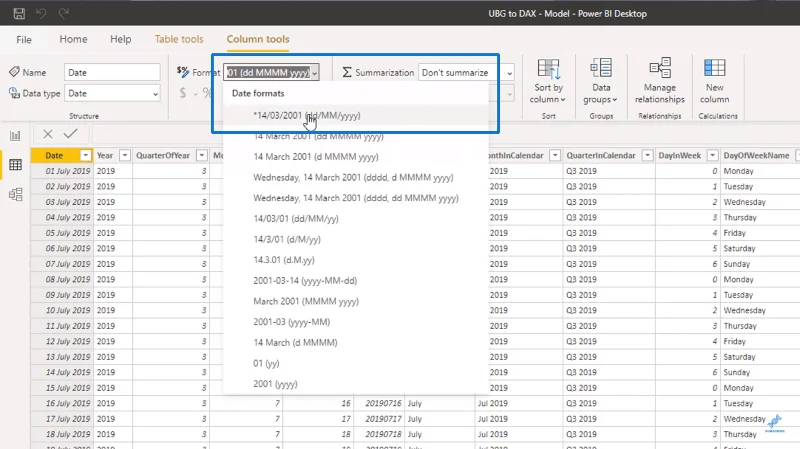Choose Wednesday, 14 March 2001 (dddd, dd MMMM yyyy)
This screenshot has width=800, height=449.
tap(356, 198)
